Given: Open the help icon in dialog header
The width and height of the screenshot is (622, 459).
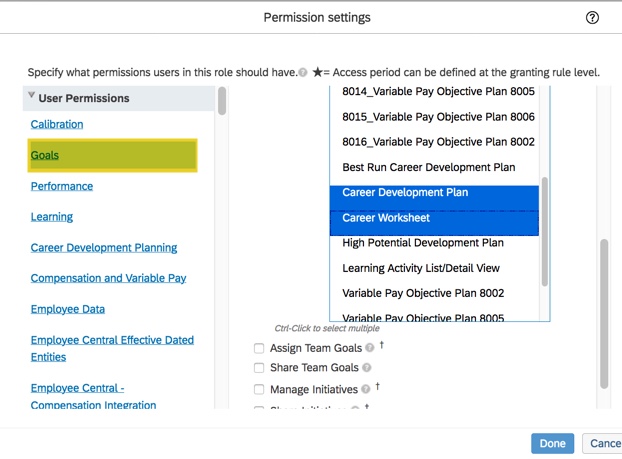Looking at the screenshot, I should tap(592, 18).
